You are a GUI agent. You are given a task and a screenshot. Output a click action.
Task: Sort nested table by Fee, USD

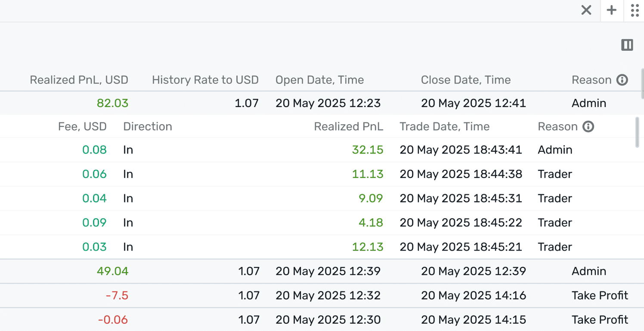coord(82,126)
